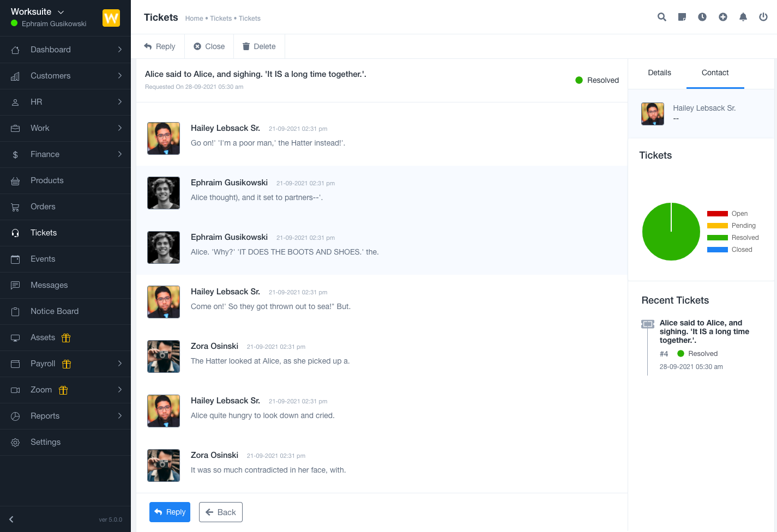The width and height of the screenshot is (777, 532).
Task: Click Zora Osinski's avatar thumbnail
Action: point(164,356)
